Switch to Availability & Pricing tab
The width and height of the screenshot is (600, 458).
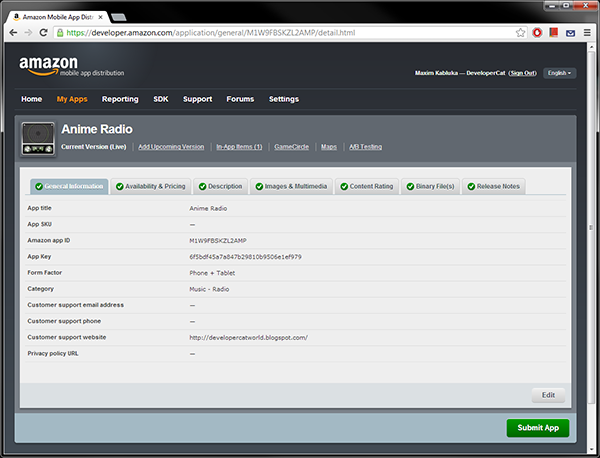[x=151, y=186]
